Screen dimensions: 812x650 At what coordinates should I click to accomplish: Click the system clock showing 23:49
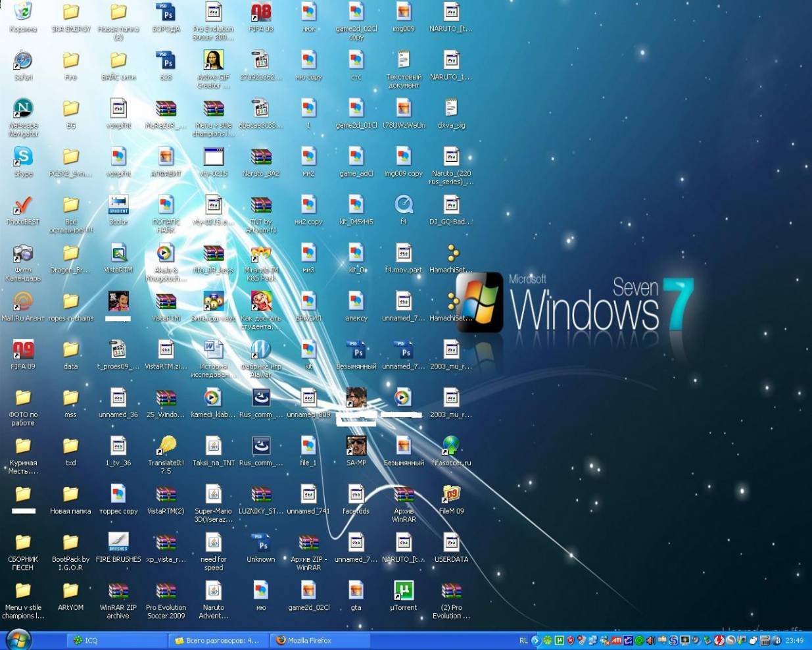pos(794,640)
